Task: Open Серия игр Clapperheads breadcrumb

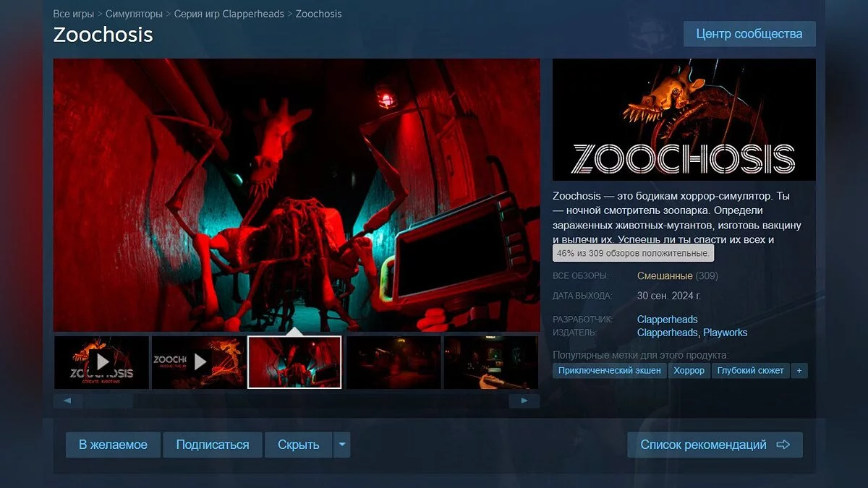Action: [229, 14]
